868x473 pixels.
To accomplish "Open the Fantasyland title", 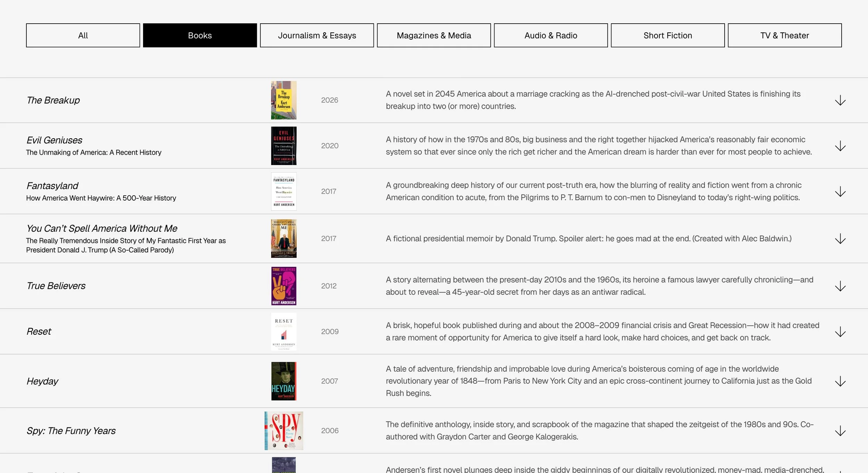I will tap(52, 186).
